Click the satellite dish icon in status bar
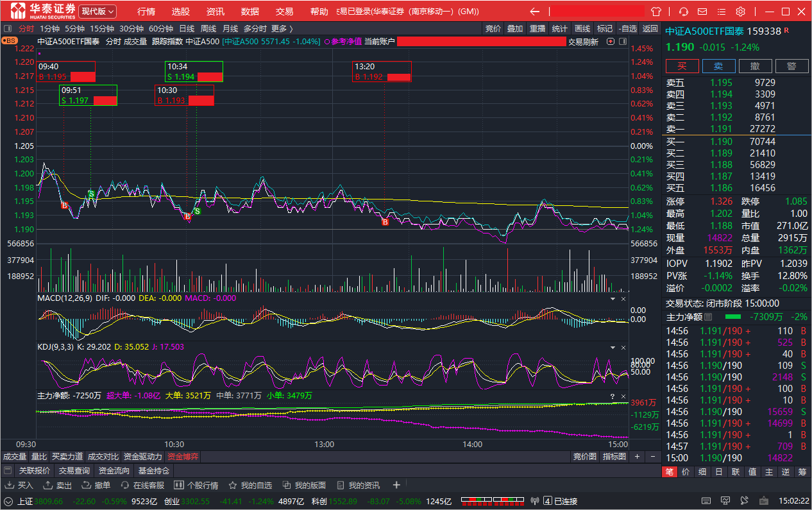812x510 pixels. click(x=744, y=501)
